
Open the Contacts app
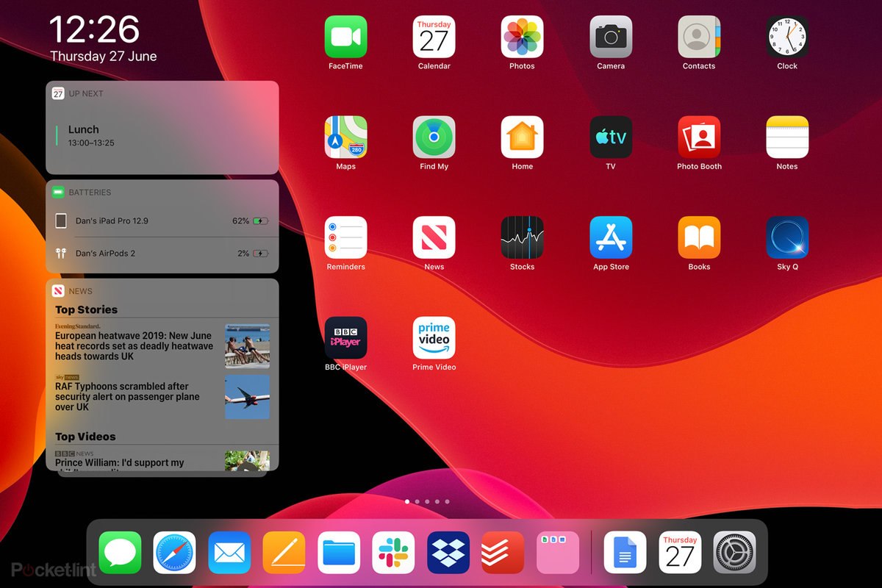point(699,37)
